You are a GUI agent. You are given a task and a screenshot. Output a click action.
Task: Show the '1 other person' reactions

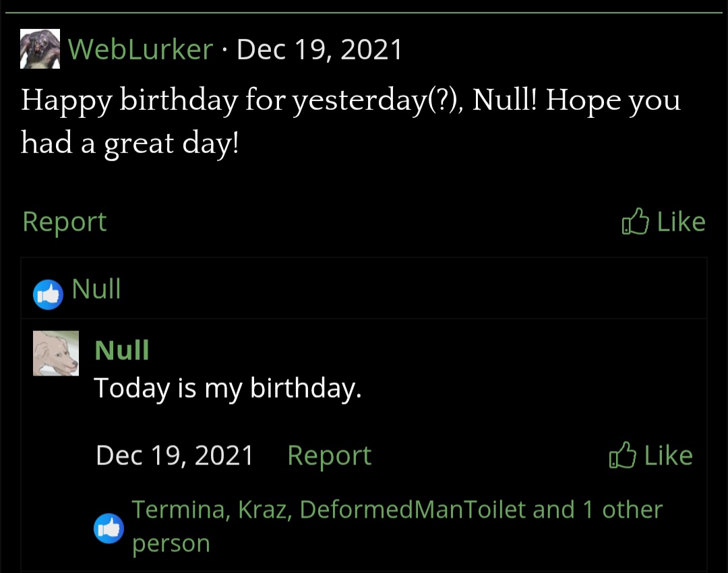(x=620, y=510)
